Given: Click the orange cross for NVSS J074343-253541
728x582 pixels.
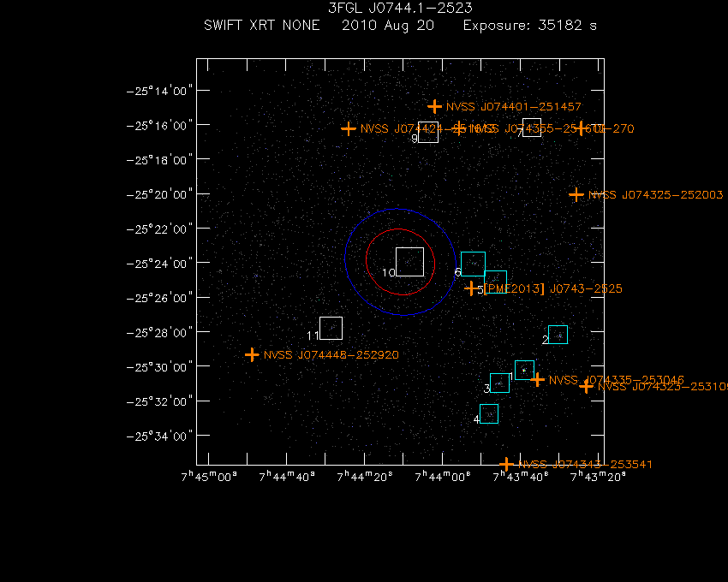Looking at the screenshot, I should pos(506,464).
